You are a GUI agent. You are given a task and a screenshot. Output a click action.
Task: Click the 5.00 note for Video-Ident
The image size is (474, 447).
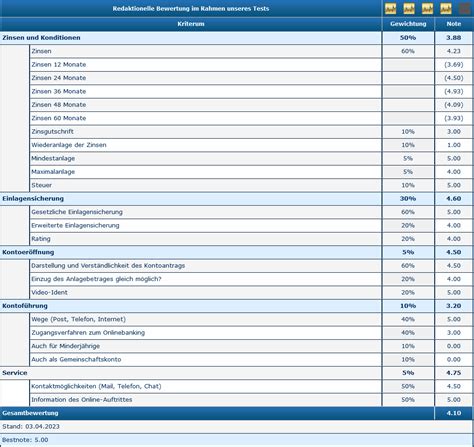pyautogui.click(x=454, y=292)
